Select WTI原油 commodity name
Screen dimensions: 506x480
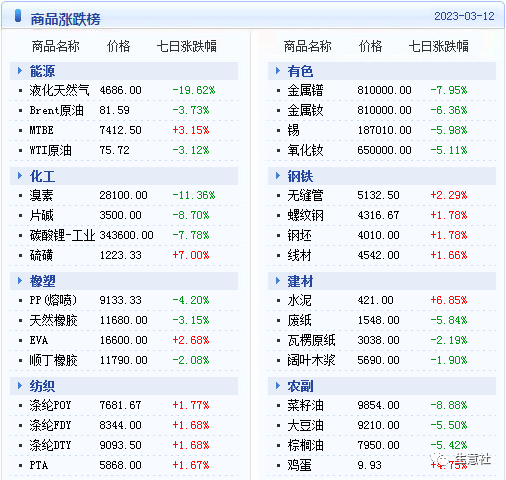[50, 150]
